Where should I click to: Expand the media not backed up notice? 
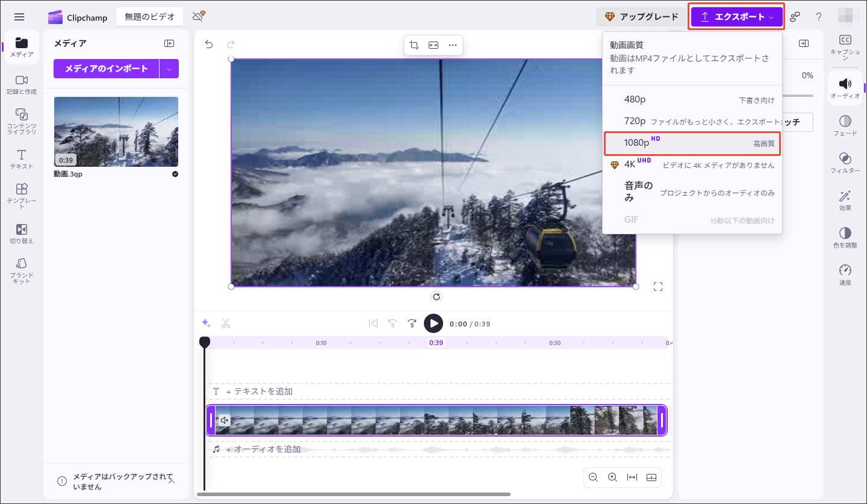click(172, 481)
